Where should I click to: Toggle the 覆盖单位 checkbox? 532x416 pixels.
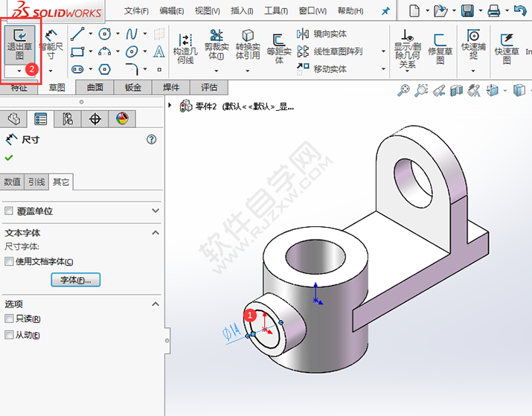coord(9,211)
